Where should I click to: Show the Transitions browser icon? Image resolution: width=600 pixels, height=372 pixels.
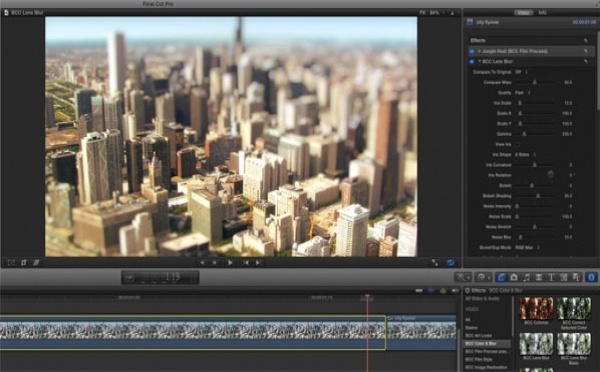pos(539,277)
